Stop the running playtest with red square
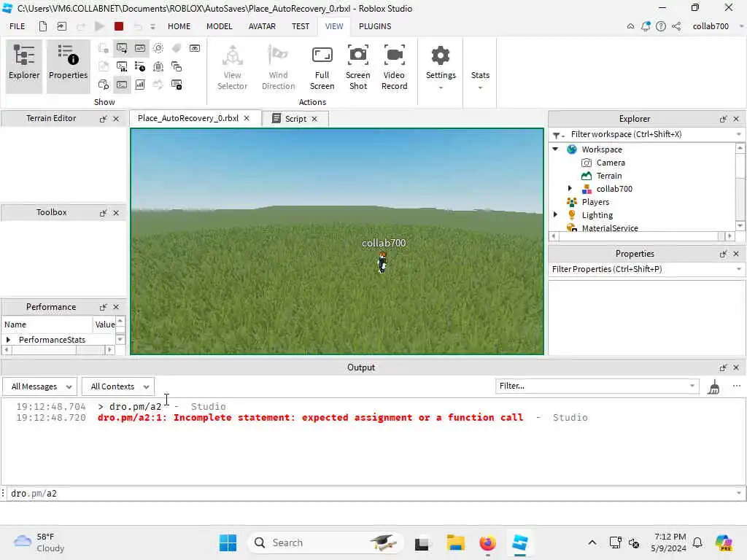The image size is (747, 560). tap(119, 26)
